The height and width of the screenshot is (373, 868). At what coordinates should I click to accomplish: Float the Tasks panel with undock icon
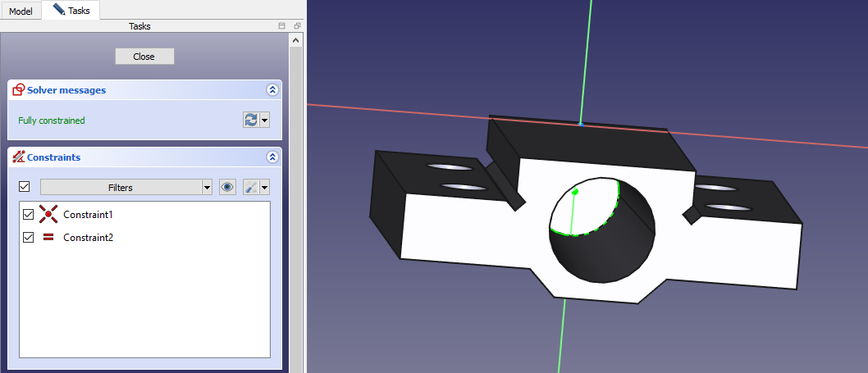click(297, 27)
